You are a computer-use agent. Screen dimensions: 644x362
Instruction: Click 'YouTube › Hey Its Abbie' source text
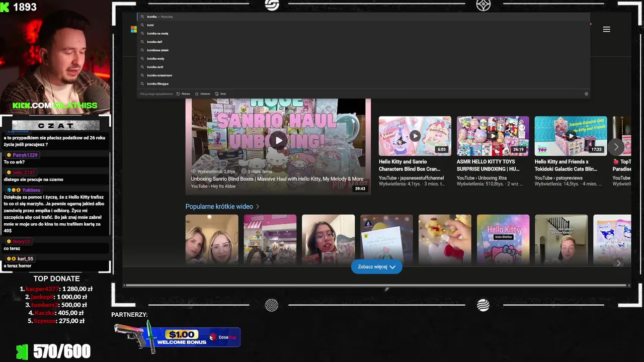[213, 187]
